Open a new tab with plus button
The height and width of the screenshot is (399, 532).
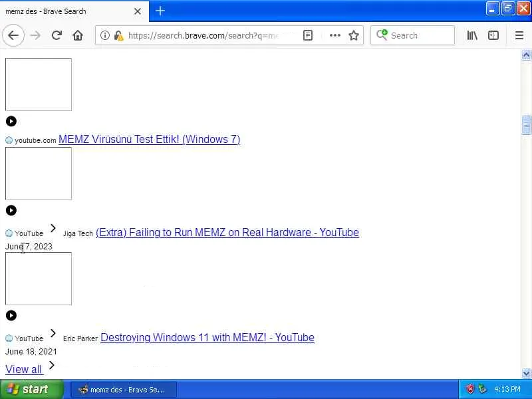160,11
